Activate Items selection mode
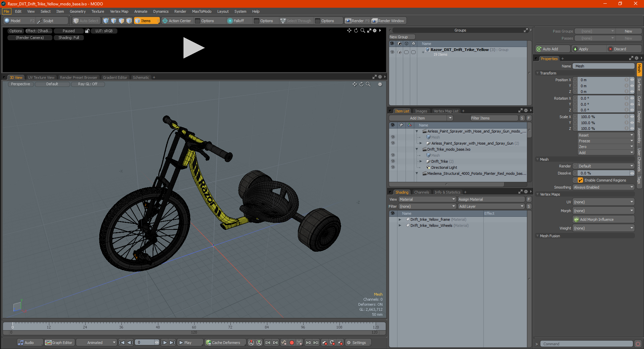 click(x=147, y=21)
